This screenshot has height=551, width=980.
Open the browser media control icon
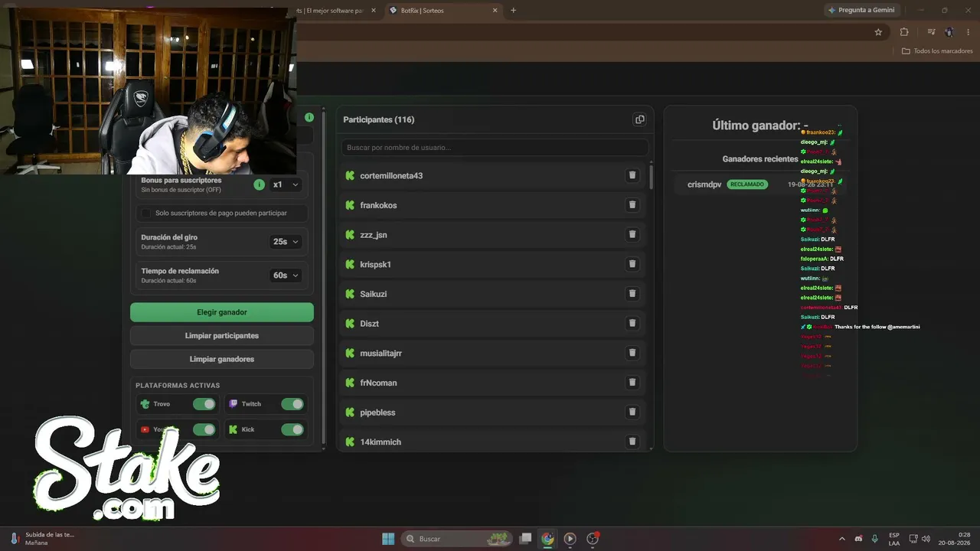[931, 32]
